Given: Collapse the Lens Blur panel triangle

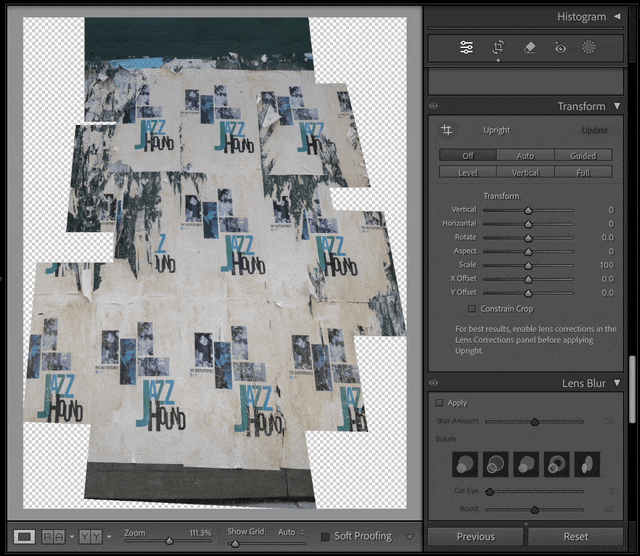Looking at the screenshot, I should click(x=617, y=383).
